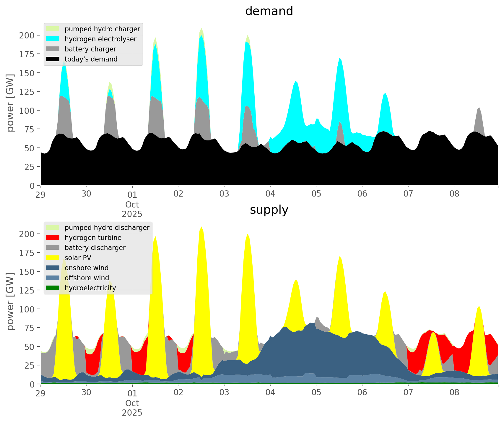Click the 01 Oct 2025 date label under demand chart
The width and height of the screenshot is (504, 423).
click(x=132, y=204)
